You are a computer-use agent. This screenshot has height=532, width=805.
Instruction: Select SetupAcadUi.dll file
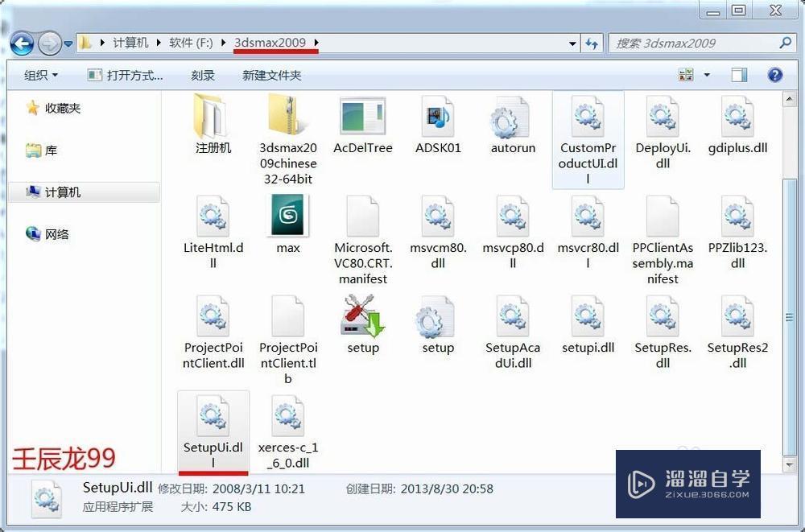point(513,332)
